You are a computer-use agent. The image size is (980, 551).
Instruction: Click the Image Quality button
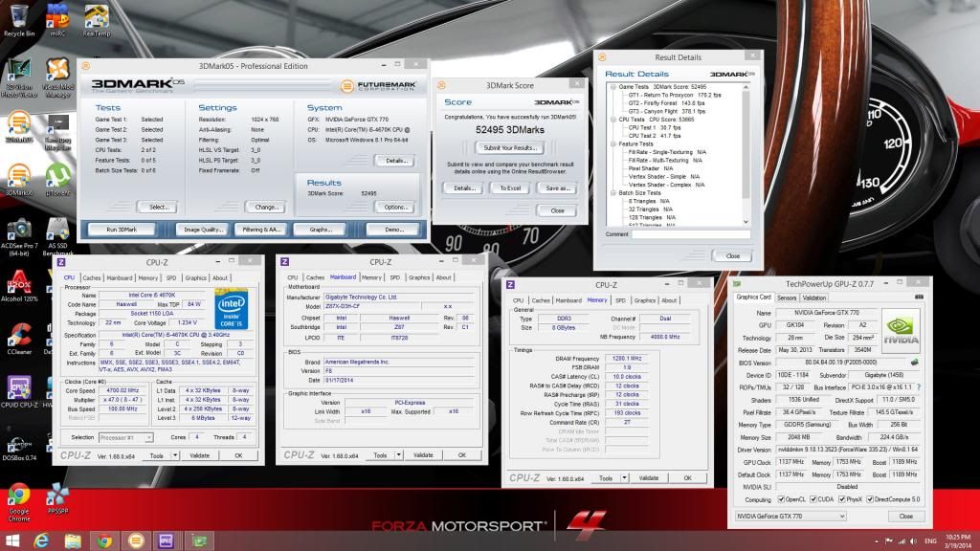click(x=203, y=230)
